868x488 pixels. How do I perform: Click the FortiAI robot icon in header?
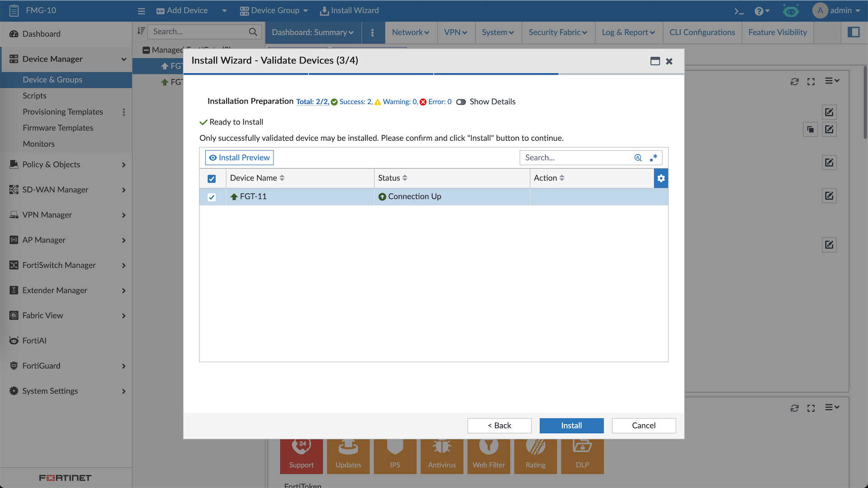coord(791,11)
